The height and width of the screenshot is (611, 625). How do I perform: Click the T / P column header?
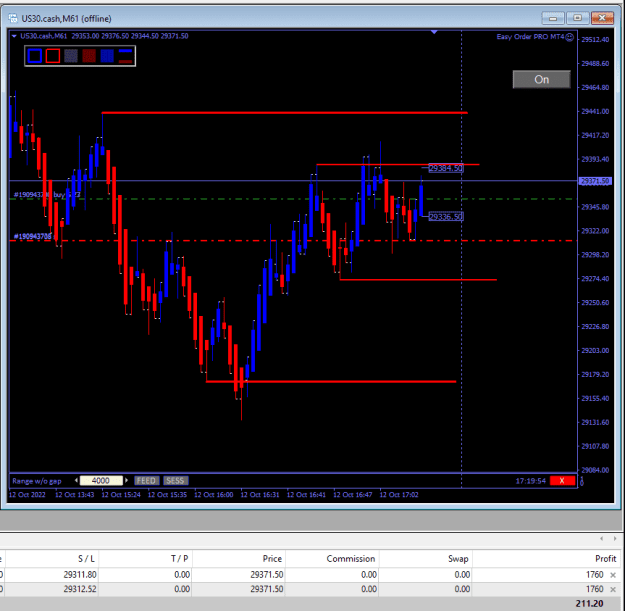180,559
